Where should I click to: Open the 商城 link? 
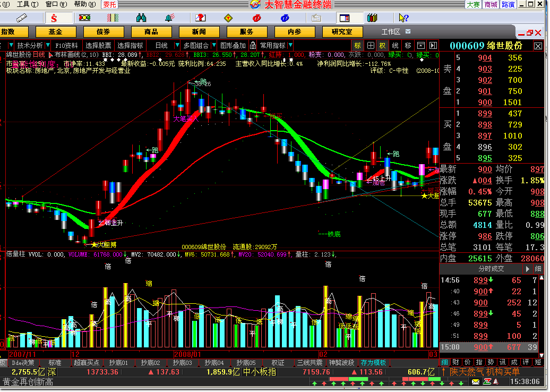(491, 4)
